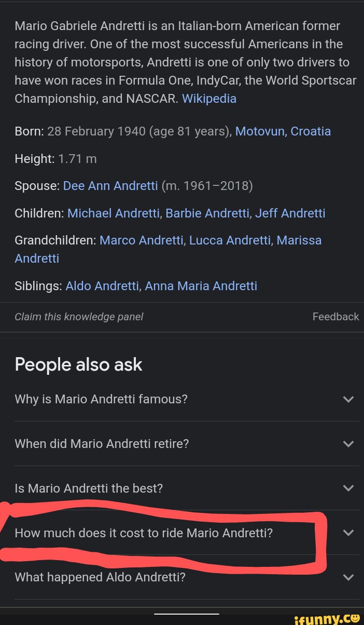Select the Michael Andretti children link
This screenshot has width=364, height=625.
(x=113, y=213)
